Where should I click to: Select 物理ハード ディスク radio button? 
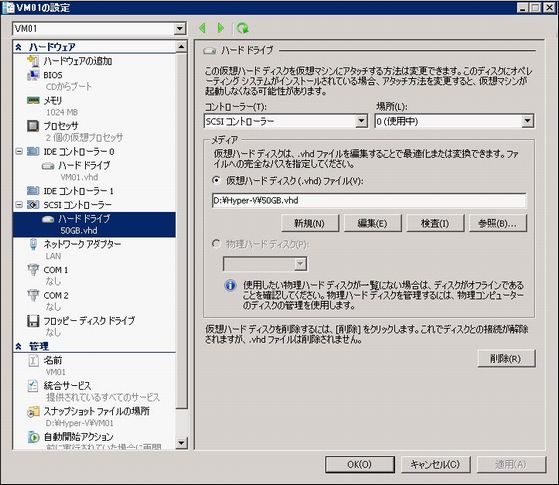click(x=216, y=244)
